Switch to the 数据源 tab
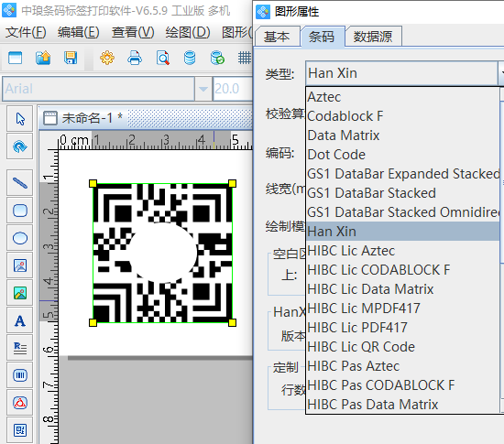Screen dimensions: 504x444 (373, 37)
